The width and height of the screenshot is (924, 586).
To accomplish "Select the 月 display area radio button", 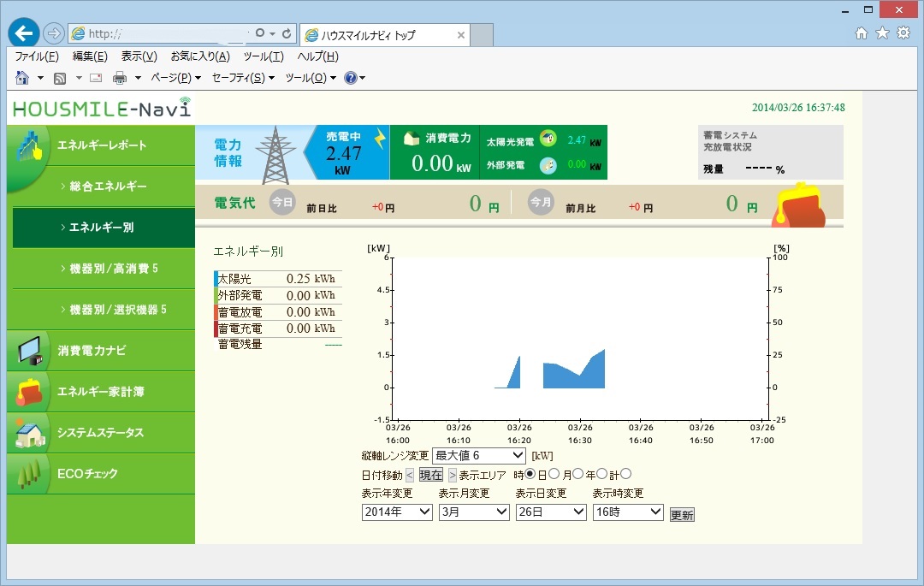I will [x=578, y=474].
